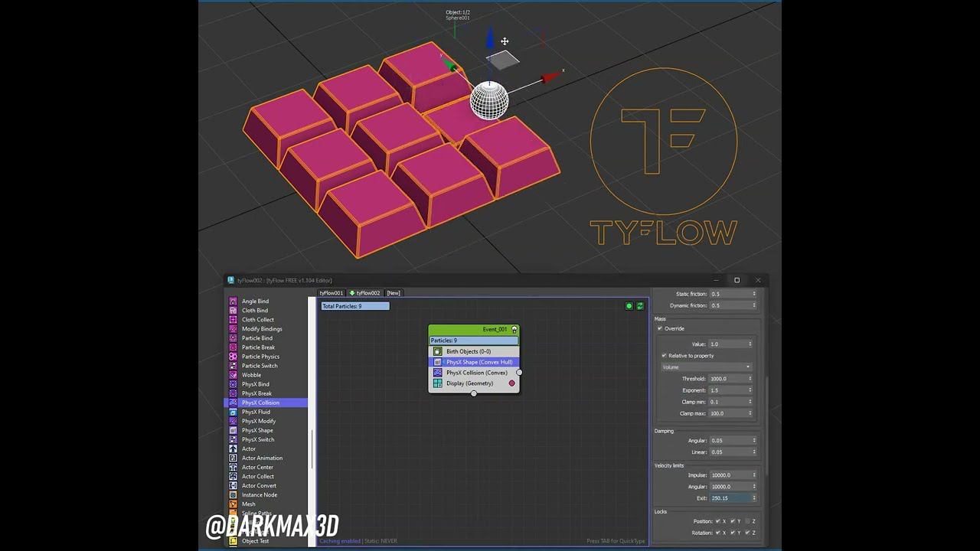The image size is (980, 551).
Task: Click the Display operator pink color dot
Action: pyautogui.click(x=512, y=383)
